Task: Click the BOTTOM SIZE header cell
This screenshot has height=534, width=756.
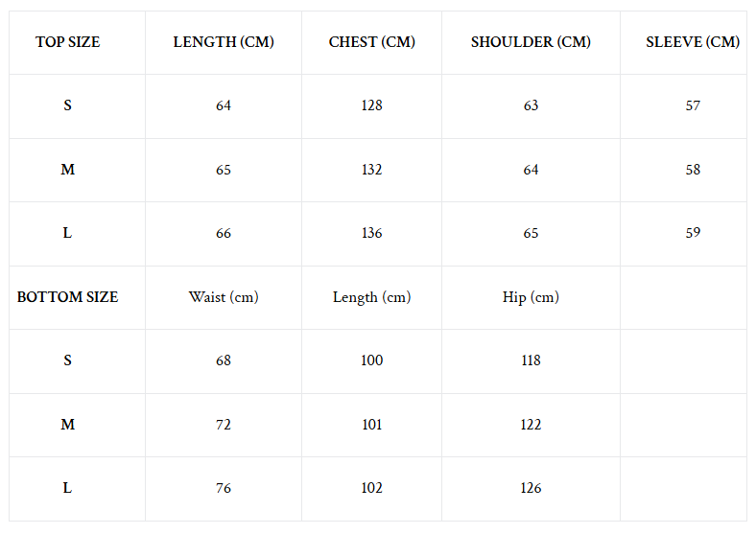Action: coord(68,297)
